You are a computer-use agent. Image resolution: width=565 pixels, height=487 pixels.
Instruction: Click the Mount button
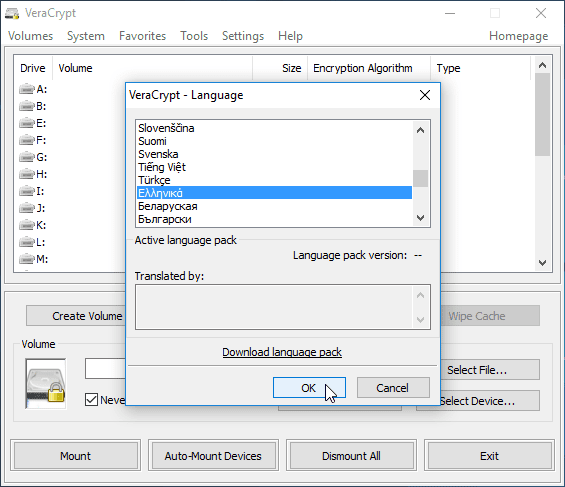coord(75,456)
